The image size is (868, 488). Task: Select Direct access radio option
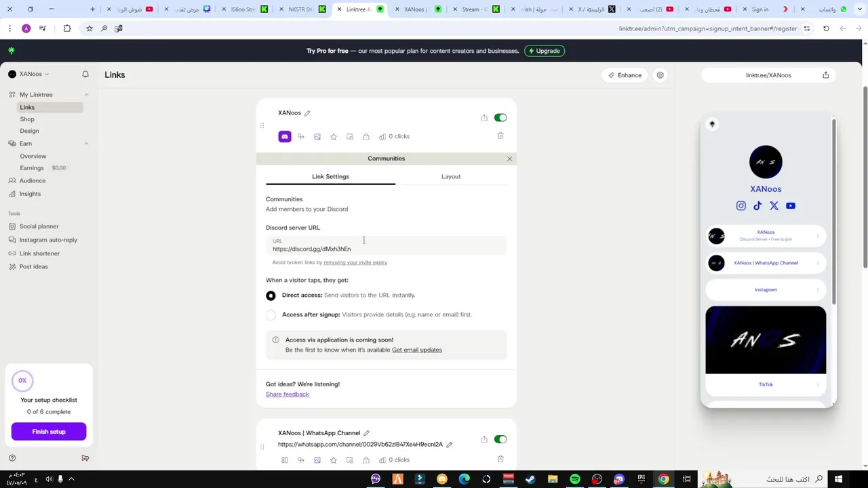click(271, 296)
